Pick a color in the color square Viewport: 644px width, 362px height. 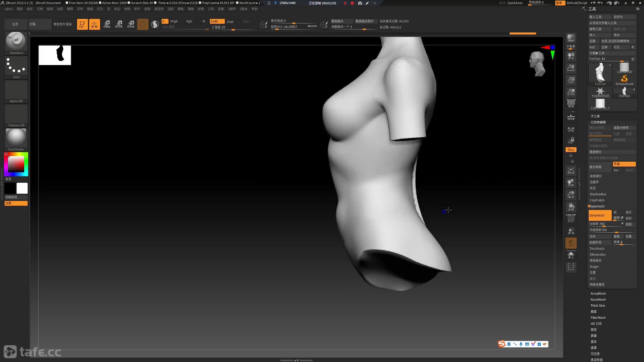(x=16, y=164)
